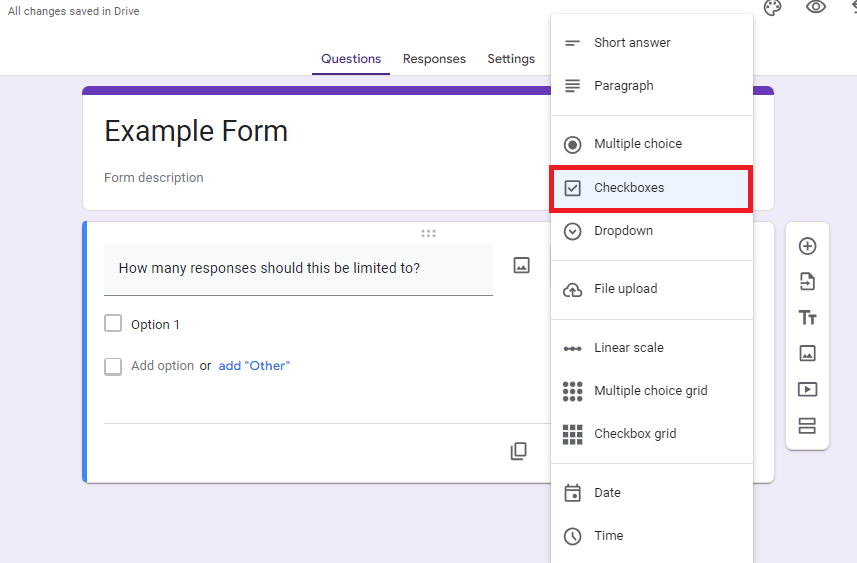Viewport: 857px width, 563px height.
Task: Click the add video icon
Action: (807, 389)
